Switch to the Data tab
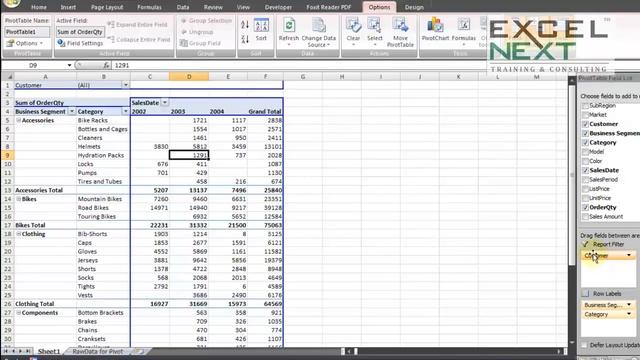Viewport: 640px width, 360px height. 183,7
